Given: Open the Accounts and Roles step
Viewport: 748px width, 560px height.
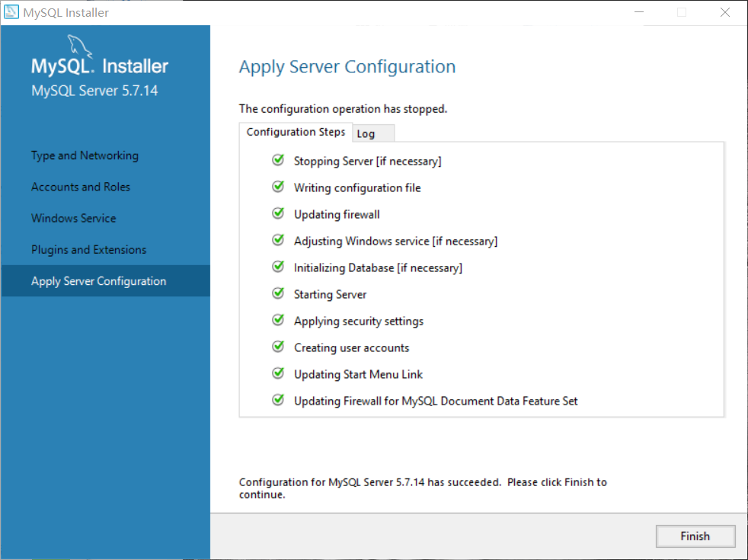Looking at the screenshot, I should pos(81,187).
